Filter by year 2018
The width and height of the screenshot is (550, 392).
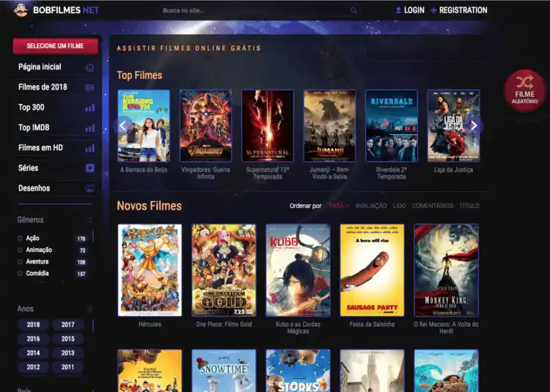(33, 325)
